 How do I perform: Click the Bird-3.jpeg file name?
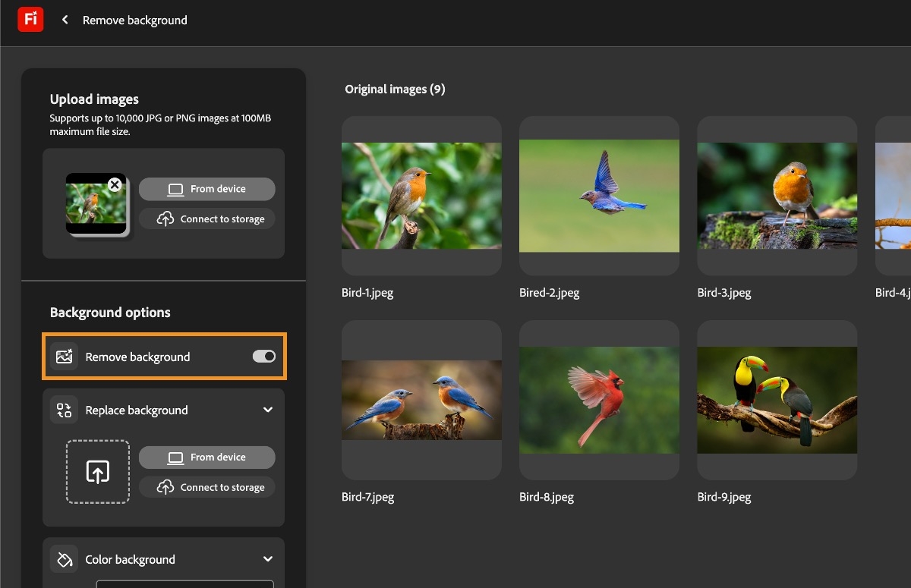click(x=724, y=293)
